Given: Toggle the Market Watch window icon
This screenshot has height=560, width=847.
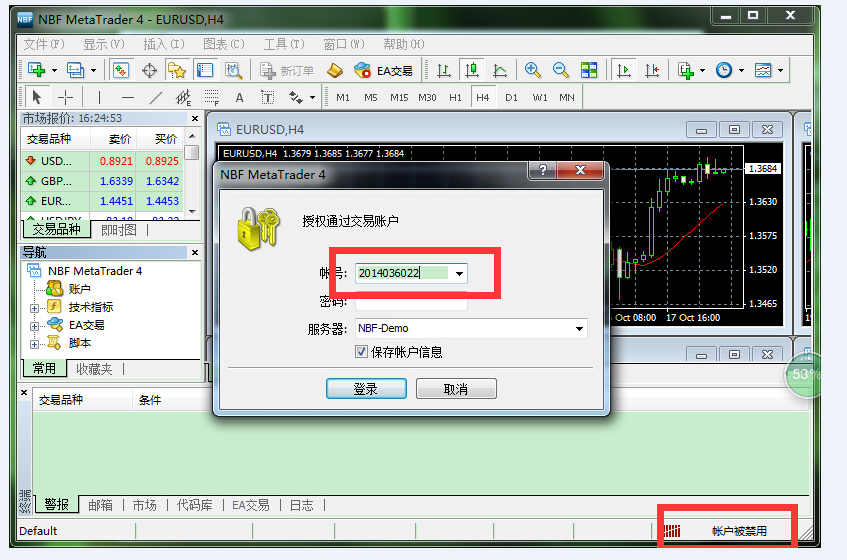Looking at the screenshot, I should pyautogui.click(x=121, y=70).
